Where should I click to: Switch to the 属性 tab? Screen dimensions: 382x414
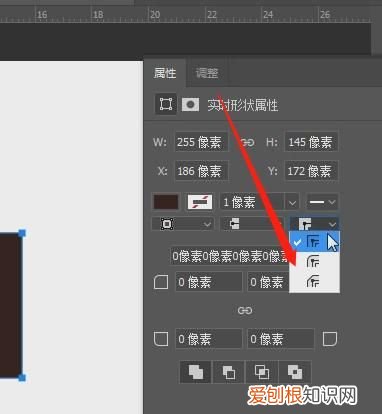pyautogui.click(x=165, y=73)
